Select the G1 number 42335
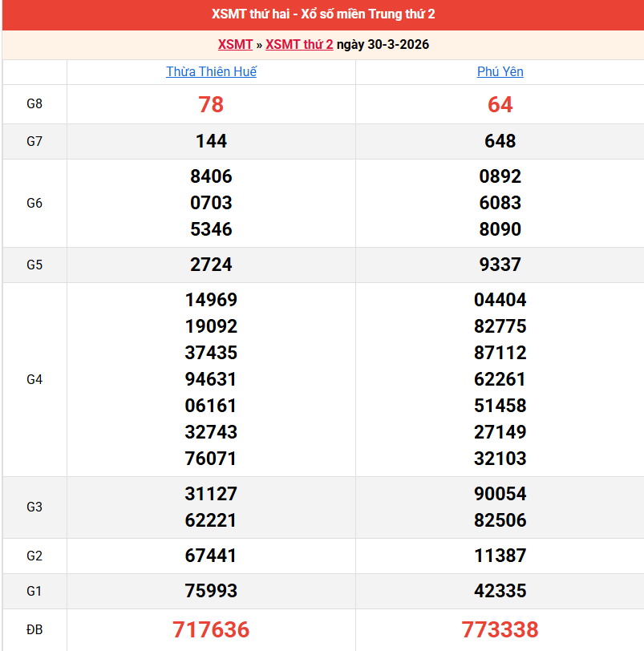 (x=499, y=591)
